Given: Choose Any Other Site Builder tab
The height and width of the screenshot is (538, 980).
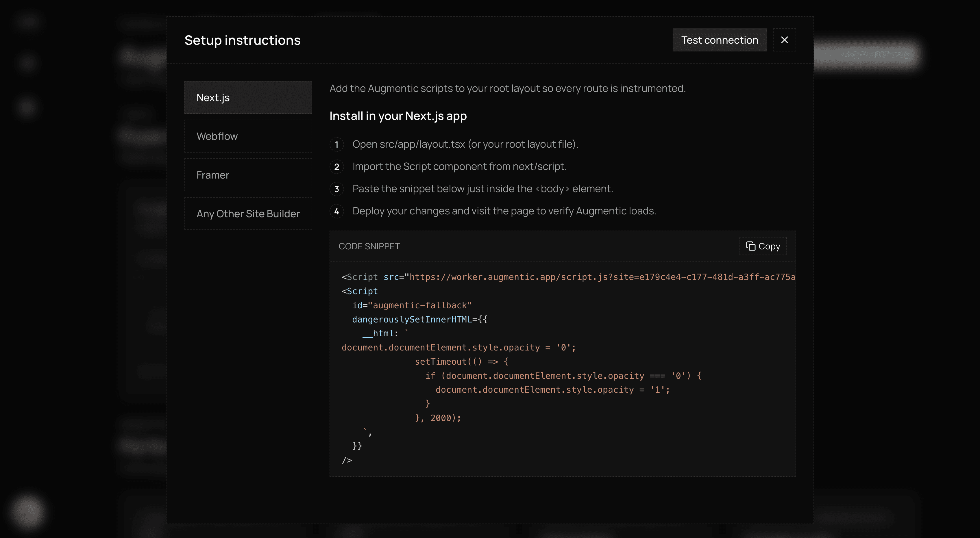Looking at the screenshot, I should [x=248, y=214].
